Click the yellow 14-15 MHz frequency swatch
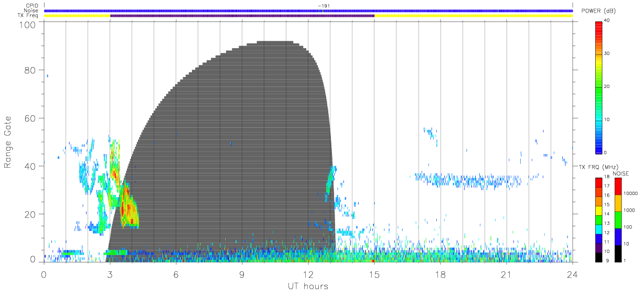 coord(598,210)
